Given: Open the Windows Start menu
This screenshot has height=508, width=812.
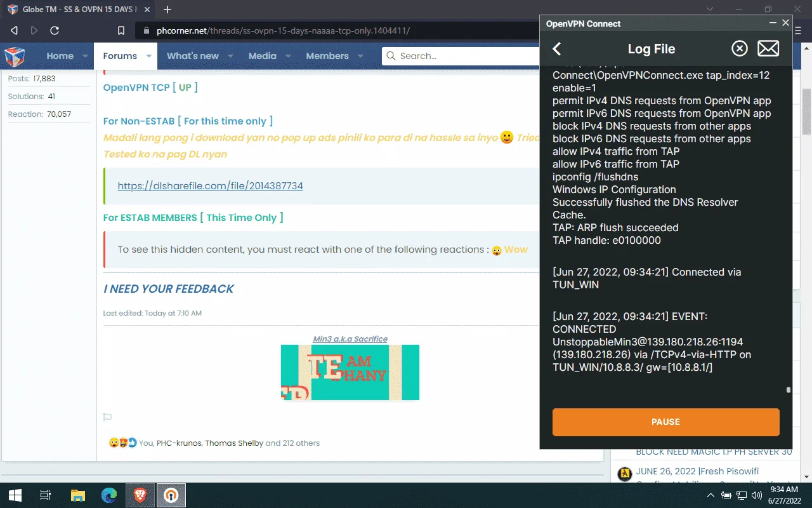Looking at the screenshot, I should coord(15,495).
